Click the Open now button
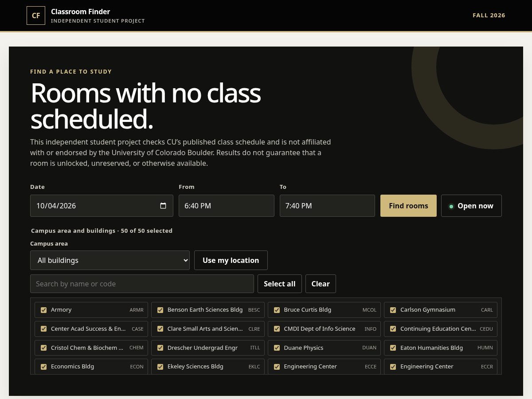 (x=471, y=206)
